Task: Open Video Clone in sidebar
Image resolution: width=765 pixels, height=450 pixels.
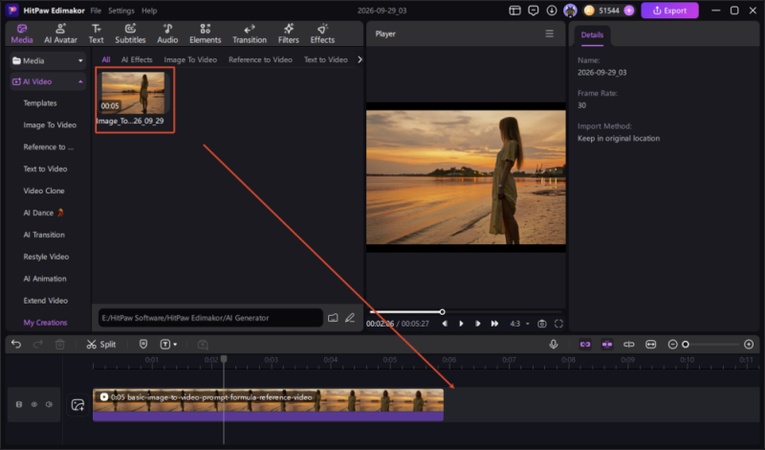Action: point(44,191)
